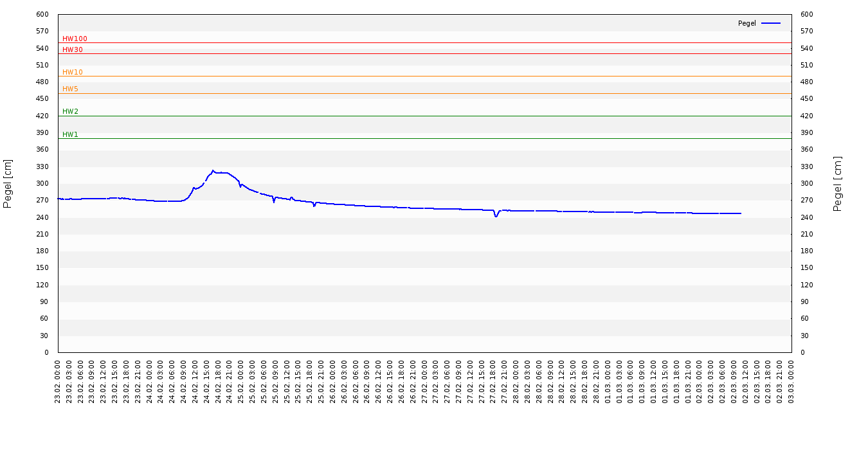
Task: Click the HW5 threshold label
Action: 70,89
